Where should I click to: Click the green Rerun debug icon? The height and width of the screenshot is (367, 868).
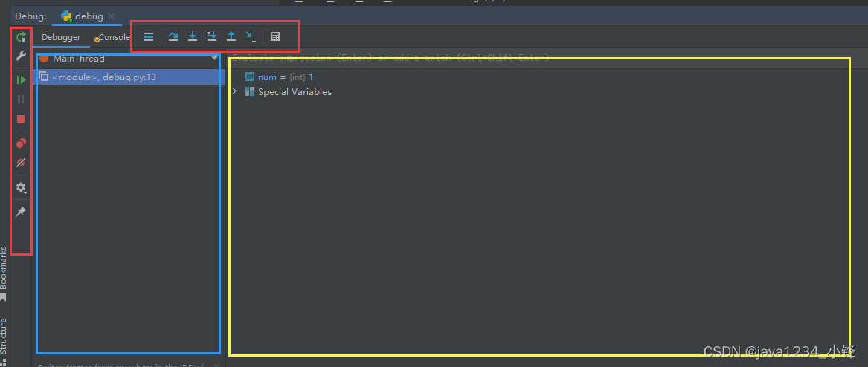21,37
